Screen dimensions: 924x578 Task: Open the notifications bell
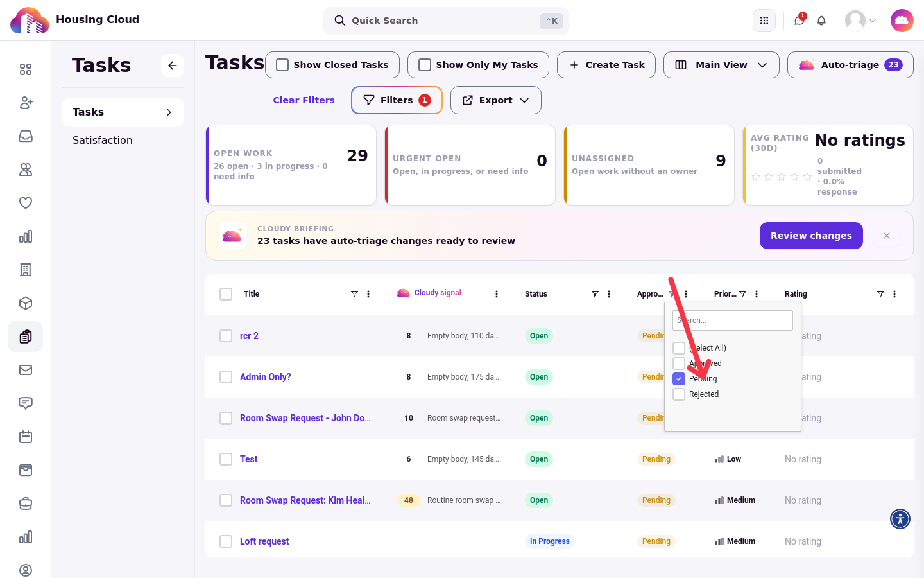pos(821,21)
